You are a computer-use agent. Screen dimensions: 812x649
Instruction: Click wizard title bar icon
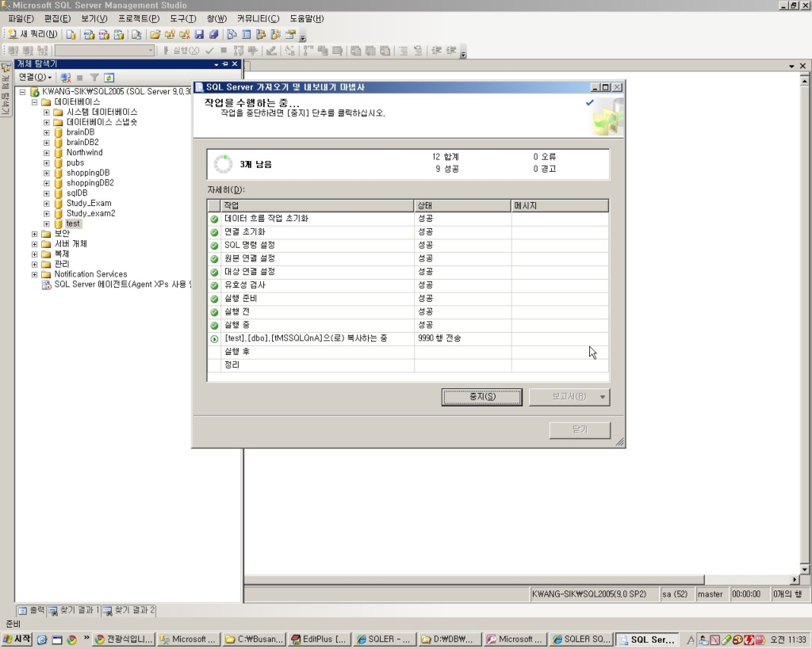(x=199, y=87)
